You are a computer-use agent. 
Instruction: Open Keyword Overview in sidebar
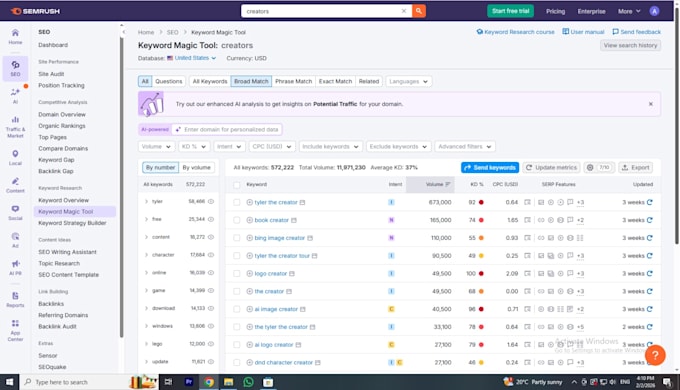click(x=63, y=200)
